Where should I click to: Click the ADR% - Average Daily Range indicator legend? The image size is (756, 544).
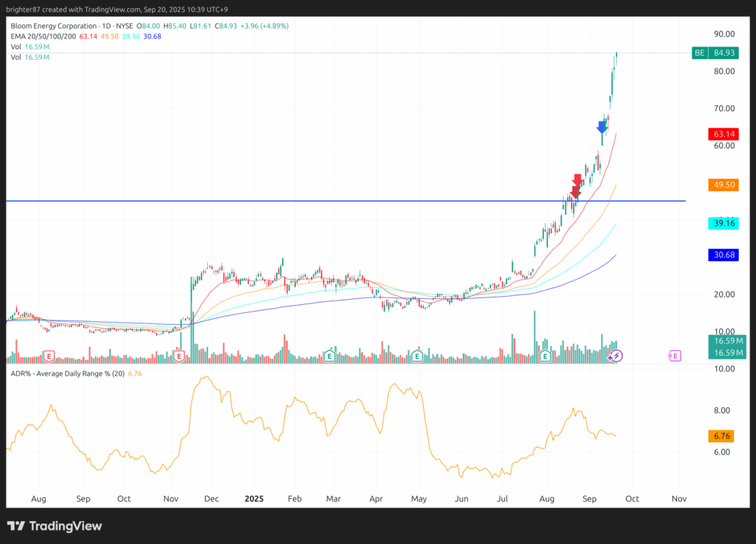(67, 373)
